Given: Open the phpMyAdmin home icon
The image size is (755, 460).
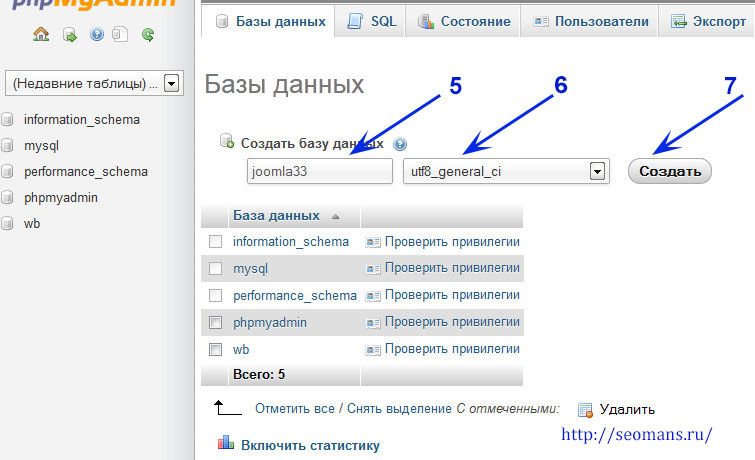Looking at the screenshot, I should (x=41, y=34).
